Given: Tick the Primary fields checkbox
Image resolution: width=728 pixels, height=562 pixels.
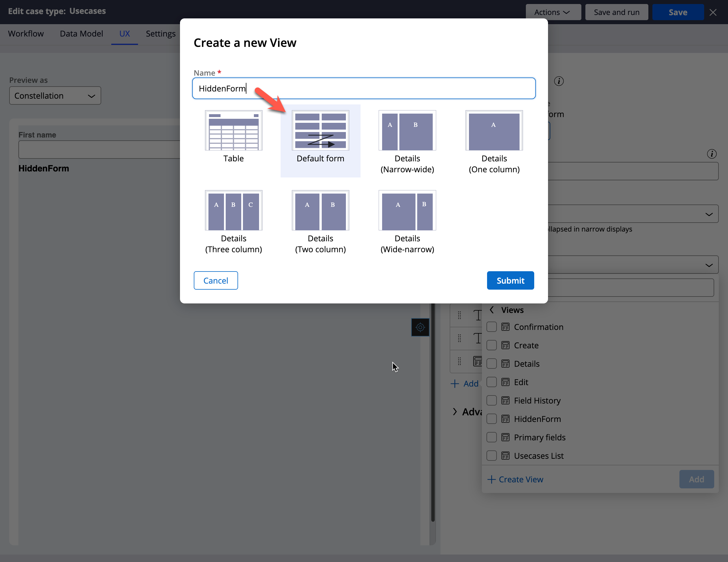Looking at the screenshot, I should click(x=491, y=437).
